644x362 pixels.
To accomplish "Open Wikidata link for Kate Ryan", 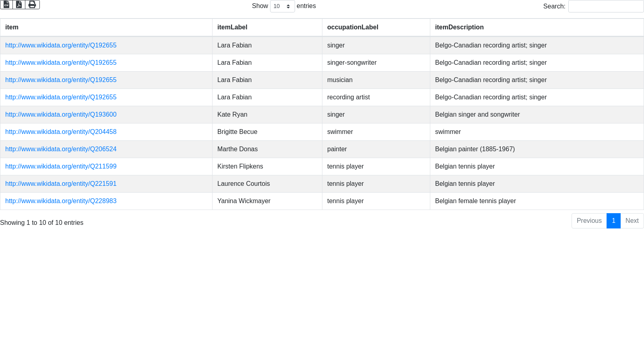I will pos(61,115).
